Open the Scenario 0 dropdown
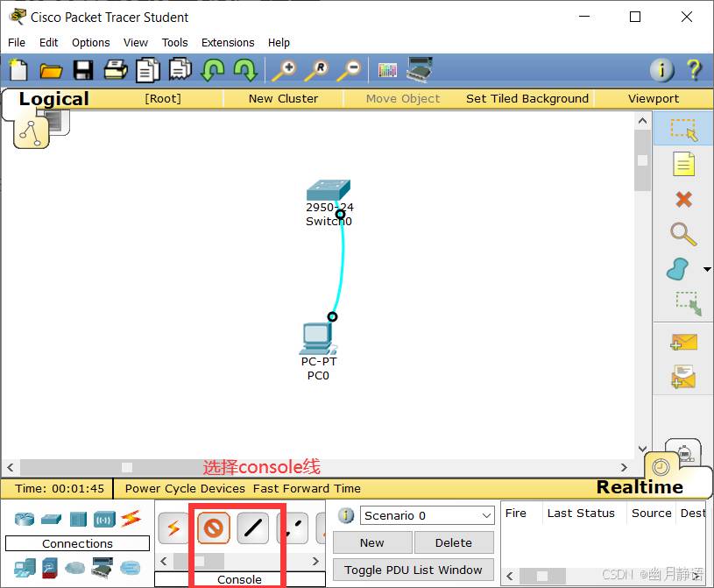The image size is (714, 588). 428,515
